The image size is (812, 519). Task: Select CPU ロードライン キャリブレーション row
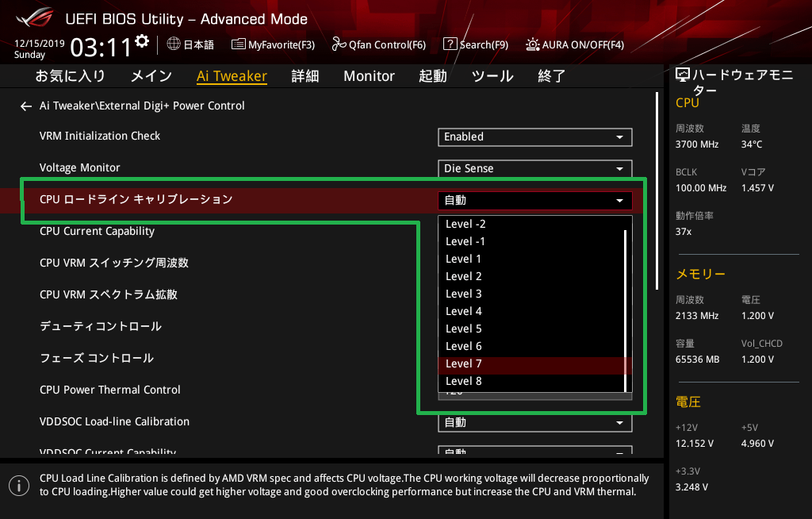321,201
